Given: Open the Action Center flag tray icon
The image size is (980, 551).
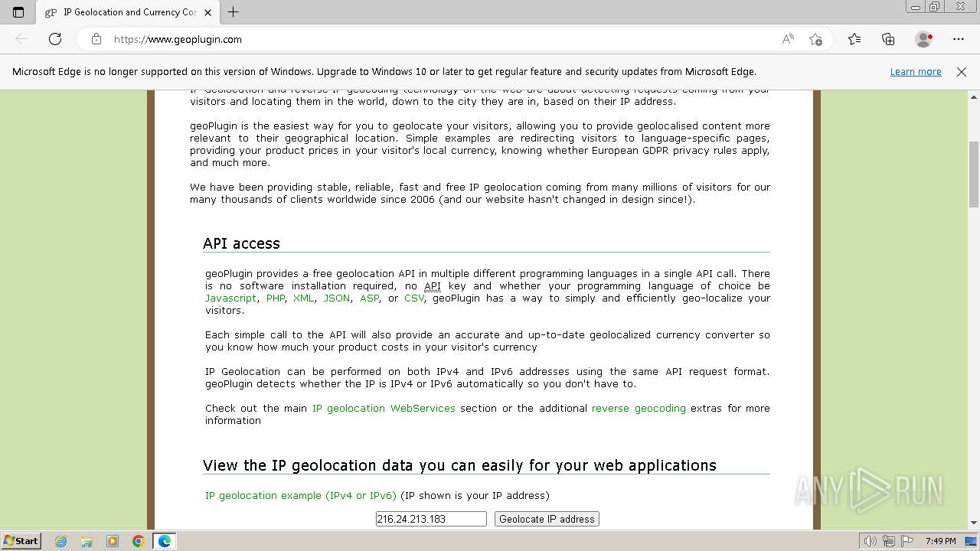Looking at the screenshot, I should [x=906, y=541].
